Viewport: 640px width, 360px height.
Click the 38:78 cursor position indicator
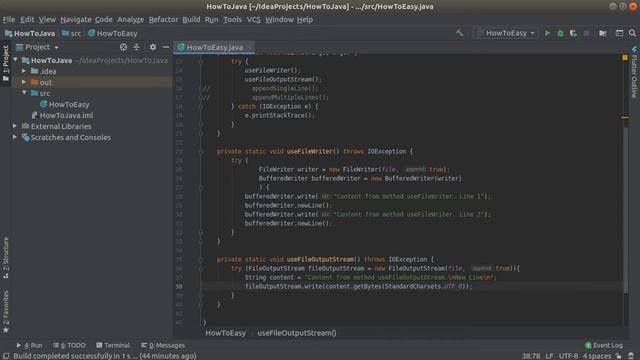click(531, 356)
